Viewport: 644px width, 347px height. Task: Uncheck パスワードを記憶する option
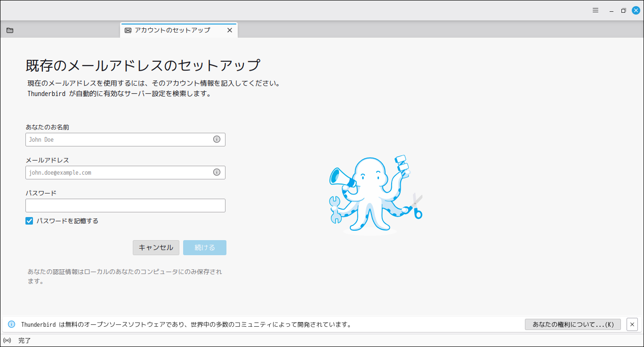coord(29,220)
